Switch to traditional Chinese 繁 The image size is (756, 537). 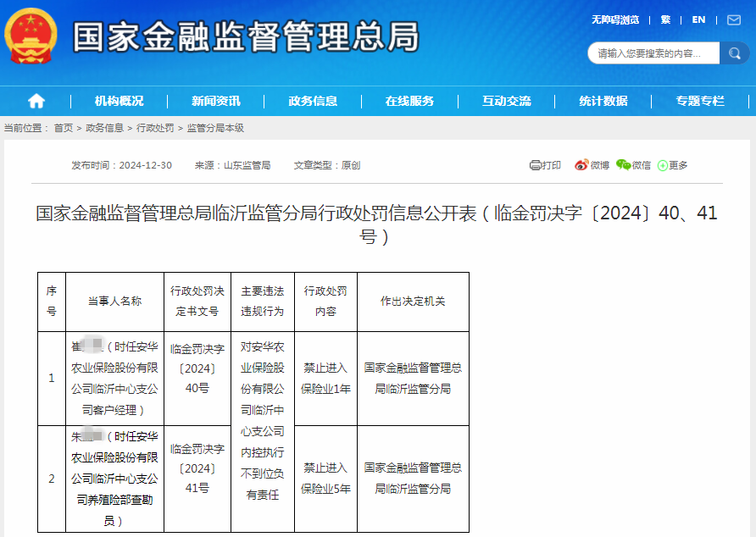[x=665, y=19]
